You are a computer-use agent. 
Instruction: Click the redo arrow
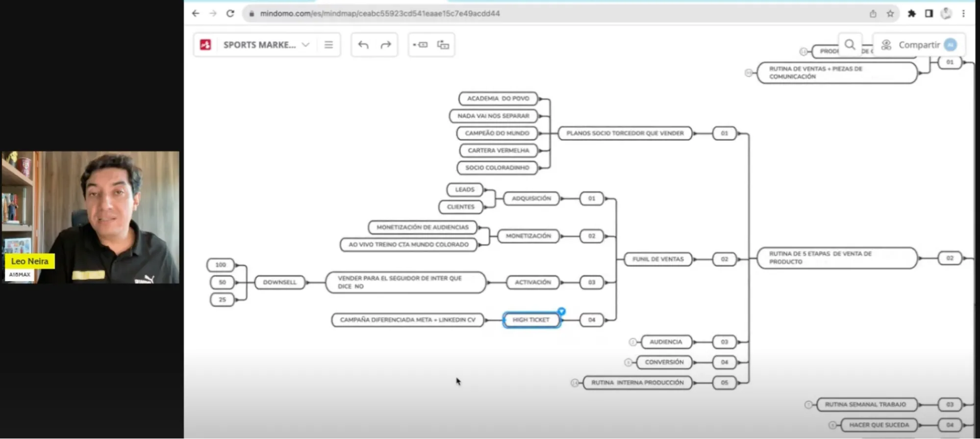(386, 45)
